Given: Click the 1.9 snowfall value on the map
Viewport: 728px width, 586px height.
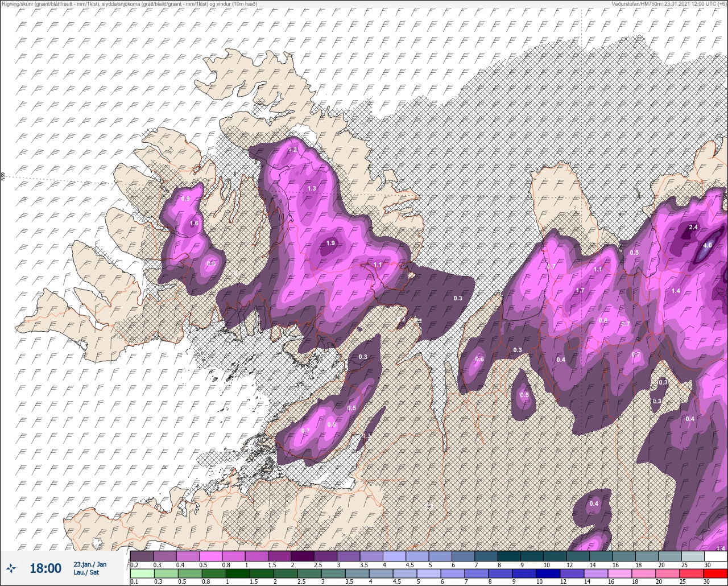Looking at the screenshot, I should pyautogui.click(x=330, y=243).
